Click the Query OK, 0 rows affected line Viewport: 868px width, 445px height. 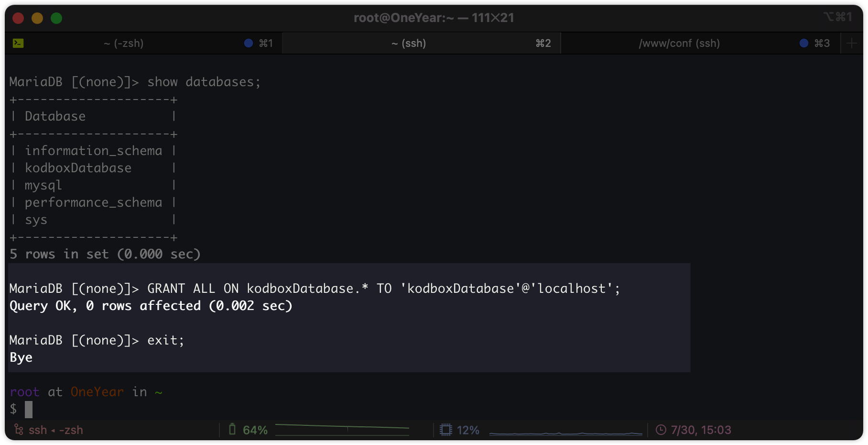pos(151,306)
